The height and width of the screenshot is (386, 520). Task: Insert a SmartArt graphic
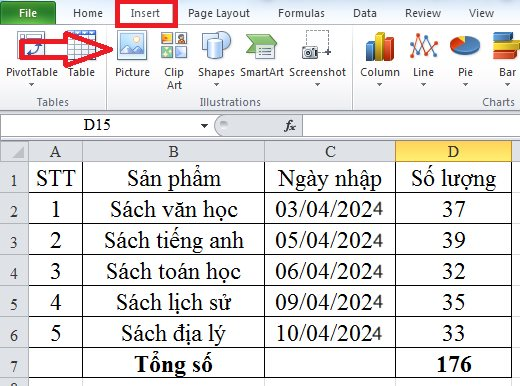click(x=262, y=47)
